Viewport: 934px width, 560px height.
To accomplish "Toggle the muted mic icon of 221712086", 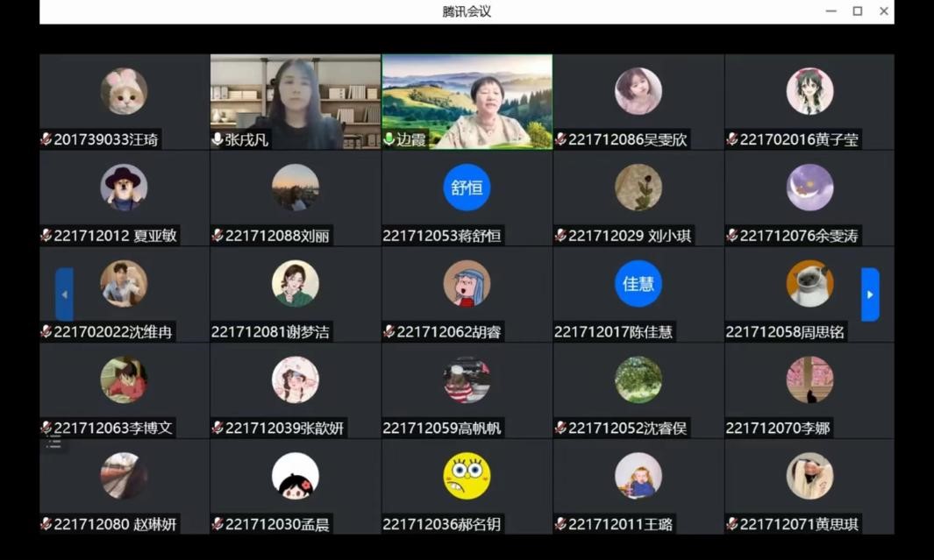I will click(x=560, y=139).
